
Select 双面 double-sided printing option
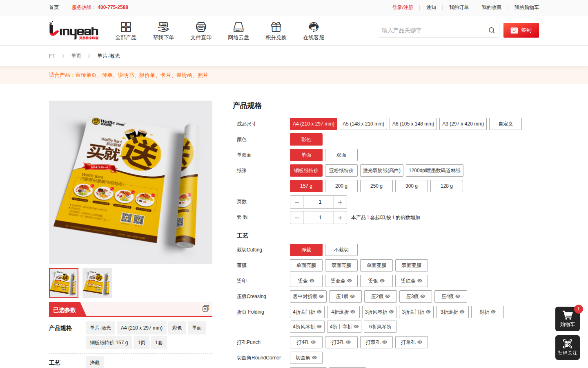click(341, 155)
